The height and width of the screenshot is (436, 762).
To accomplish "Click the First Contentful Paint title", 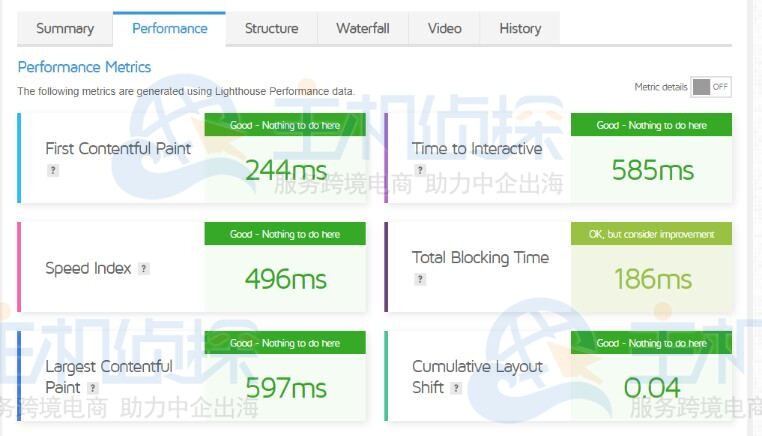I will pos(118,149).
